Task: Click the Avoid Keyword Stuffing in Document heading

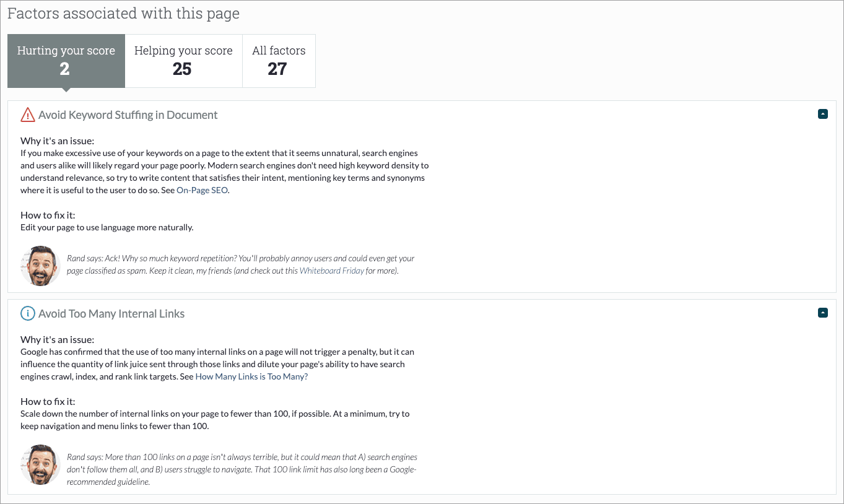Action: (128, 115)
